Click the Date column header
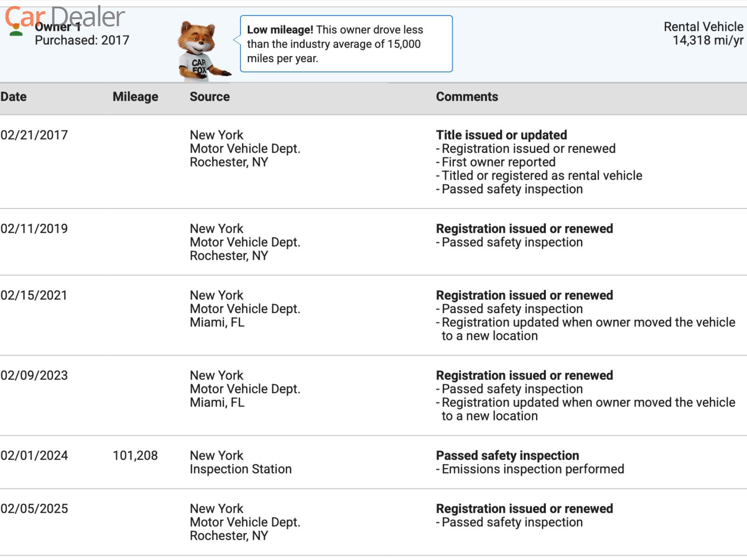The width and height of the screenshot is (747, 560). (x=14, y=97)
